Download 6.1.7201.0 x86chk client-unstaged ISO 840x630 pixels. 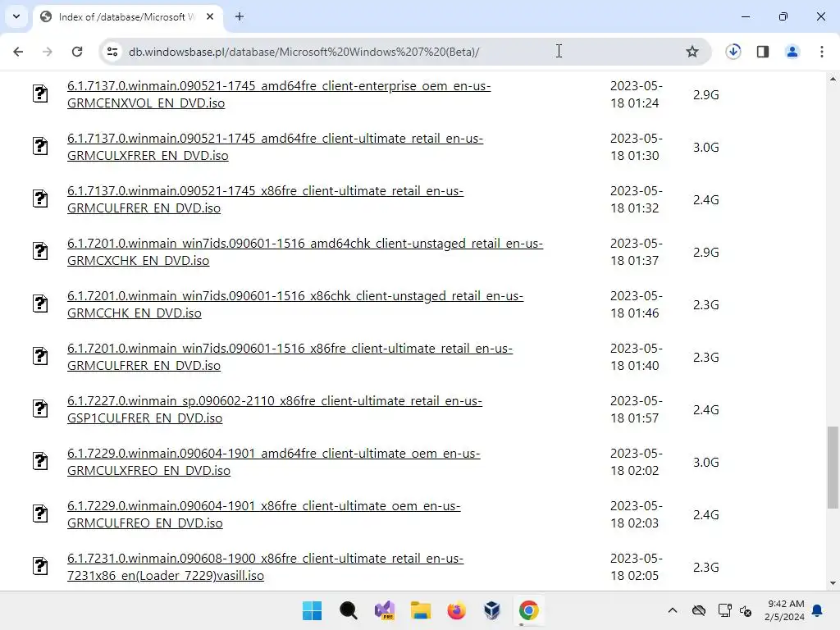coord(295,304)
